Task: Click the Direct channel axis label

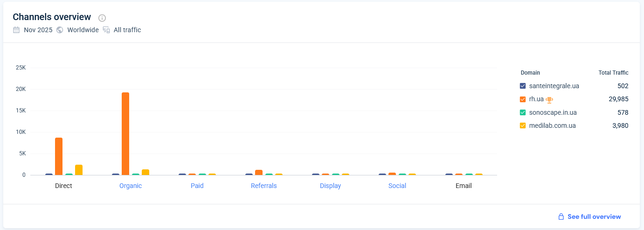Action: [63, 186]
